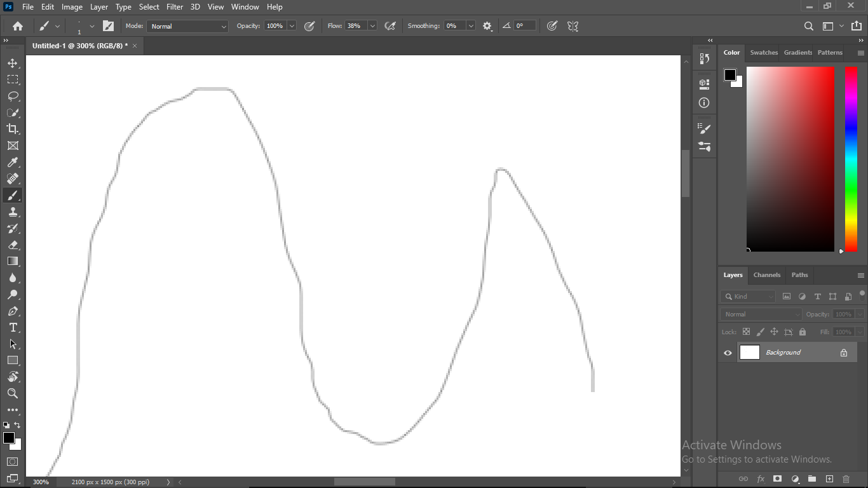Image resolution: width=868 pixels, height=488 pixels.
Task: Pick the Eyedropper tool
Action: [13, 162]
